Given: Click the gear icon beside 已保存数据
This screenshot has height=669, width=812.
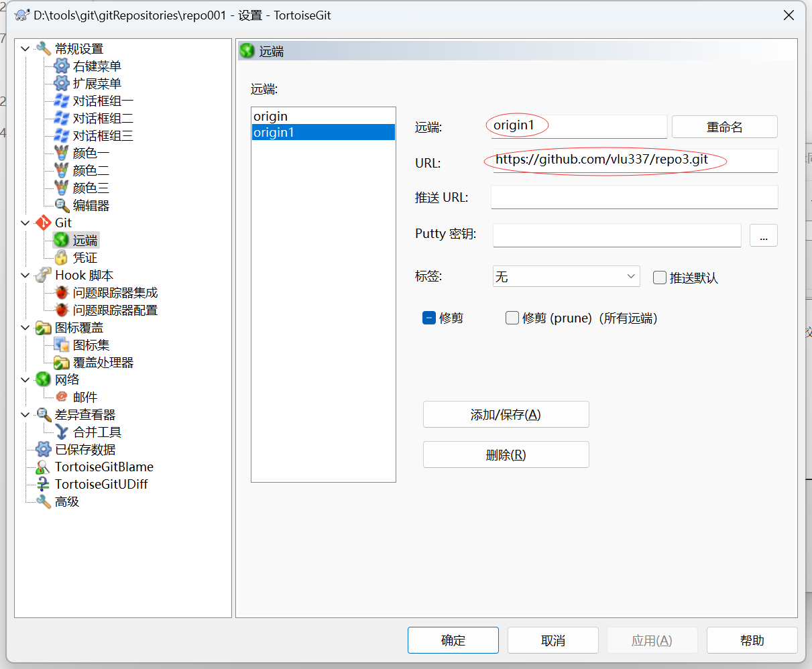Looking at the screenshot, I should coord(44,449).
